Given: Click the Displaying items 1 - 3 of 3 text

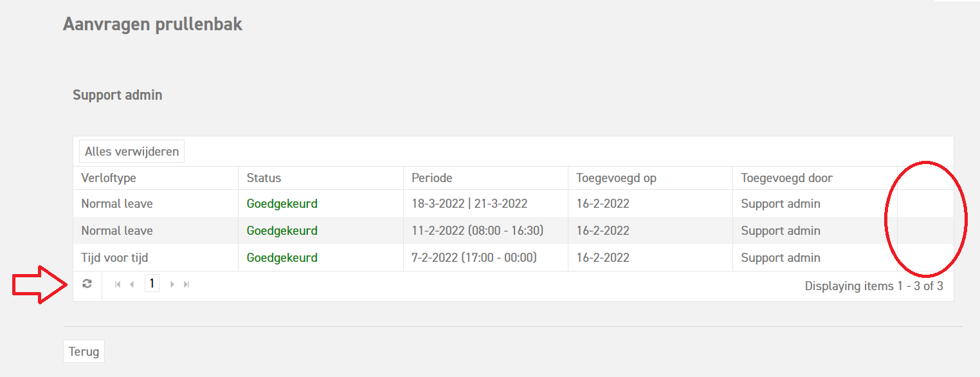Looking at the screenshot, I should (x=873, y=286).
